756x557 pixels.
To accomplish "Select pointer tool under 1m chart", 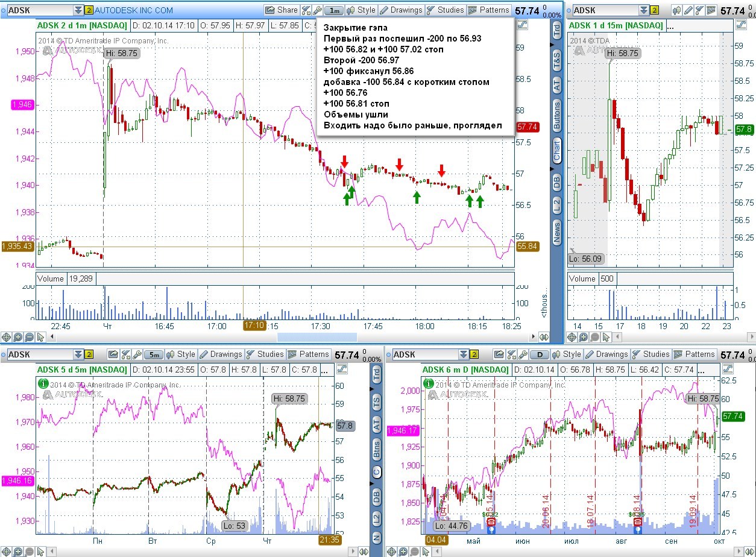I will click(40, 337).
